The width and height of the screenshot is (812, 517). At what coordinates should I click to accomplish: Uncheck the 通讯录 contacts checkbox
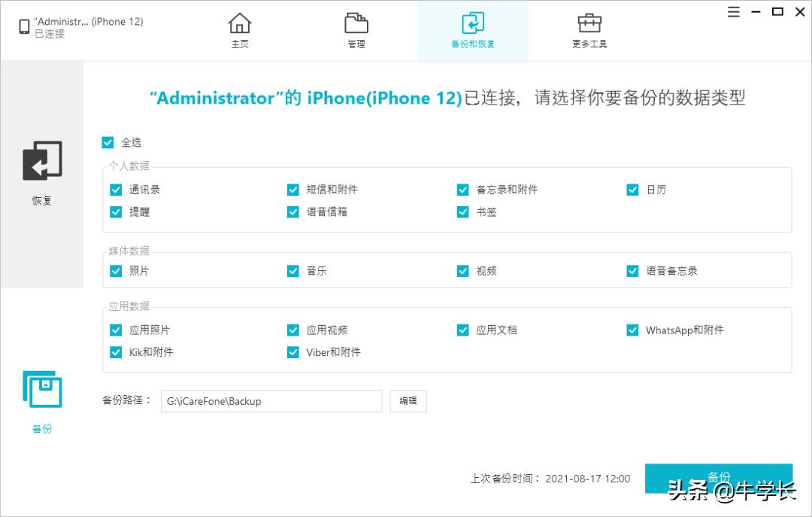pos(116,190)
